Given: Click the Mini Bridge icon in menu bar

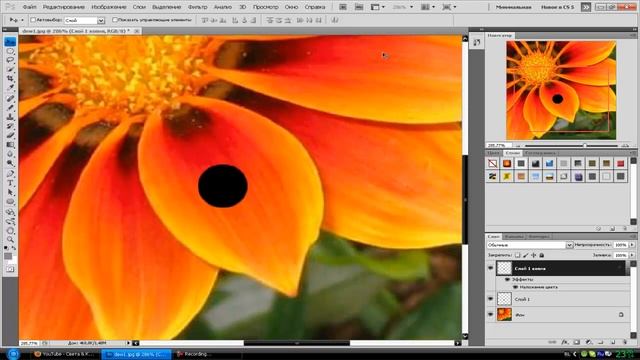Looking at the screenshot, I should (359, 7).
